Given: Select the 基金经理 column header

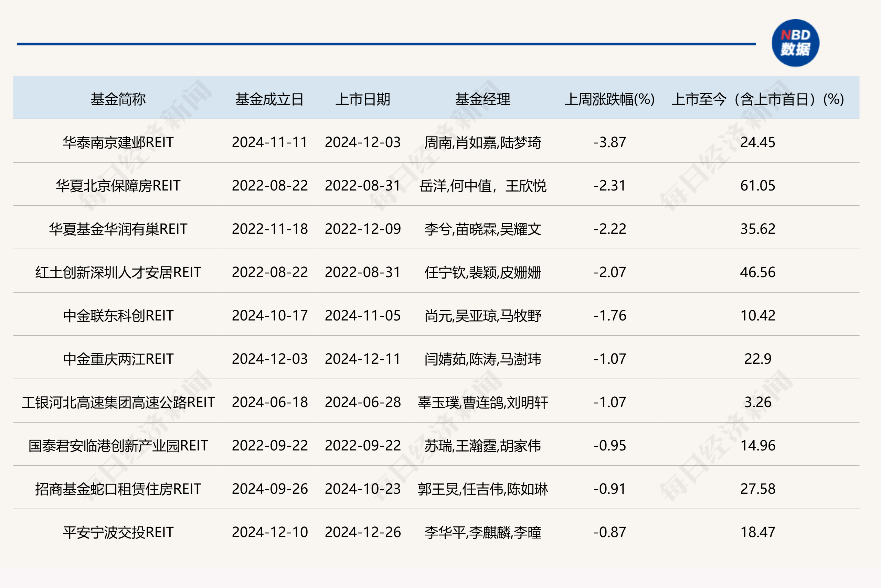Looking at the screenshot, I should (483, 99).
